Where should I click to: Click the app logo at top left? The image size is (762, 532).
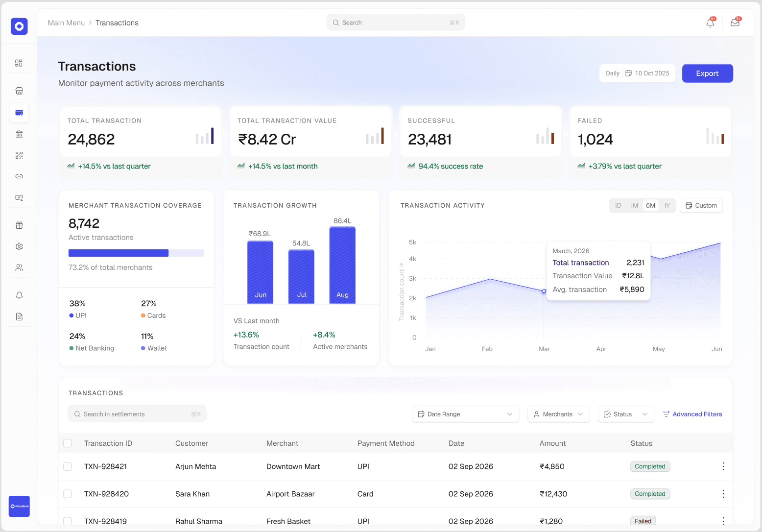(19, 26)
